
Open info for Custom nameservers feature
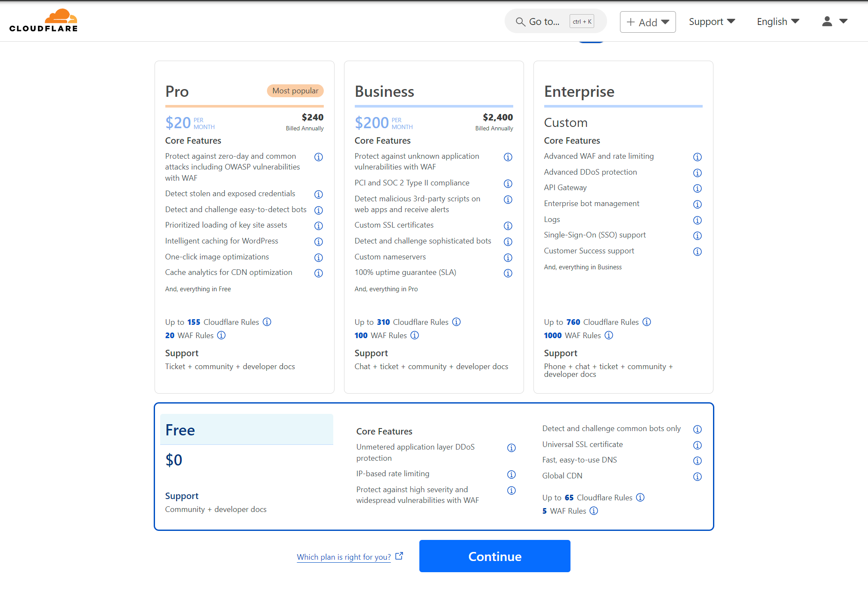[508, 258]
